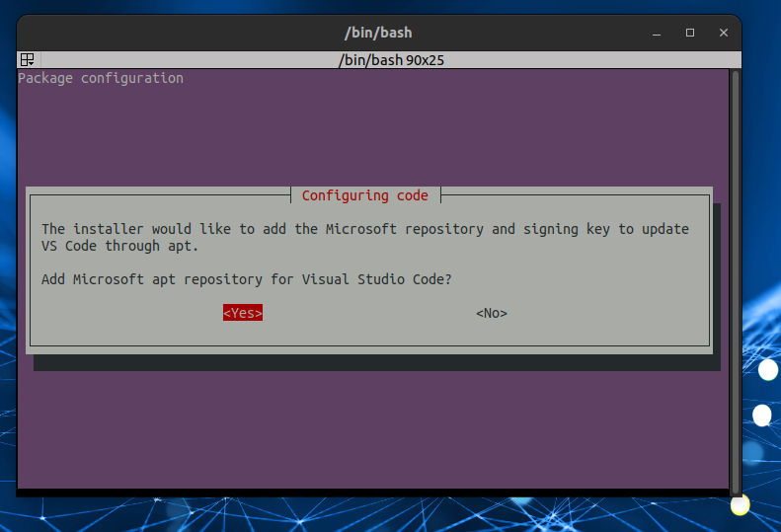Screen dimensions: 781x532
Task: Click the "Configuring code" dialog heading
Action: [365, 195]
